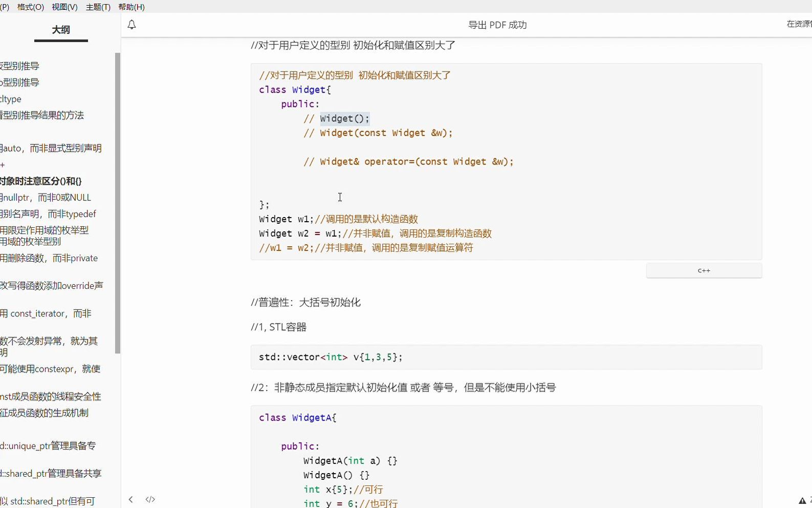Collapse sidebar with left arrow icon
The height and width of the screenshot is (508, 812).
(x=131, y=499)
